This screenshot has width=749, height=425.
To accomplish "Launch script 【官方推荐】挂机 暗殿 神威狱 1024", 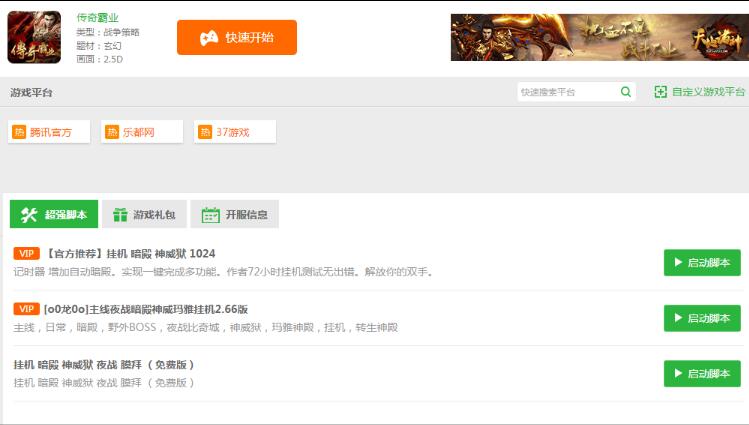I will [702, 263].
